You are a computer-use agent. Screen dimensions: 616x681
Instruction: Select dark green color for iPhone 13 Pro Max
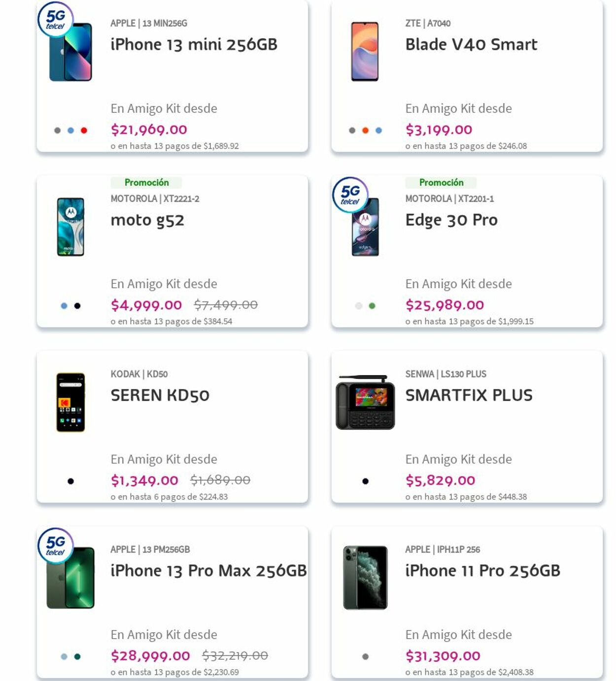(x=77, y=657)
